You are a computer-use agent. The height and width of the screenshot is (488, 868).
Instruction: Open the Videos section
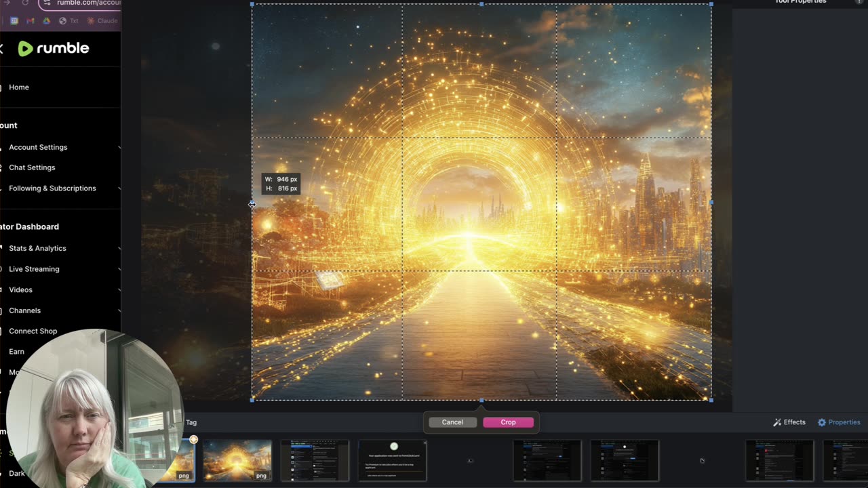pyautogui.click(x=20, y=289)
